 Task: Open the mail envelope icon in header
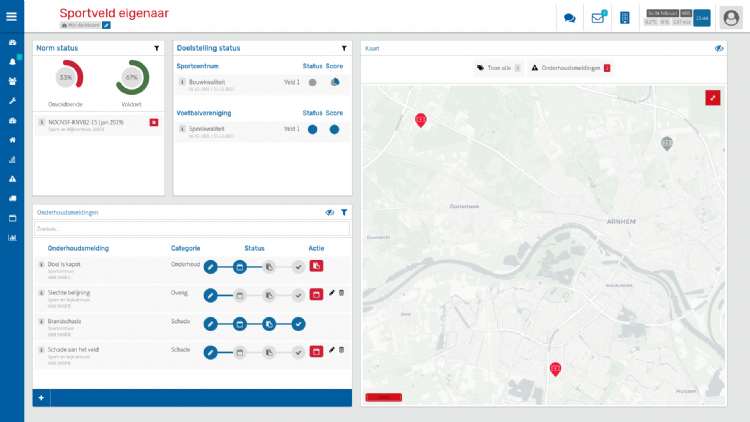[x=598, y=17]
